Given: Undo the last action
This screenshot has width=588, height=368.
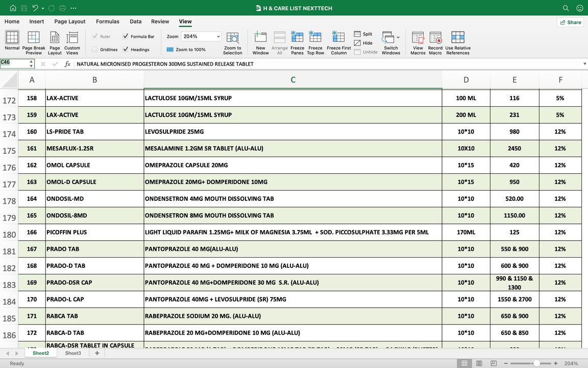Looking at the screenshot, I should [x=35, y=8].
